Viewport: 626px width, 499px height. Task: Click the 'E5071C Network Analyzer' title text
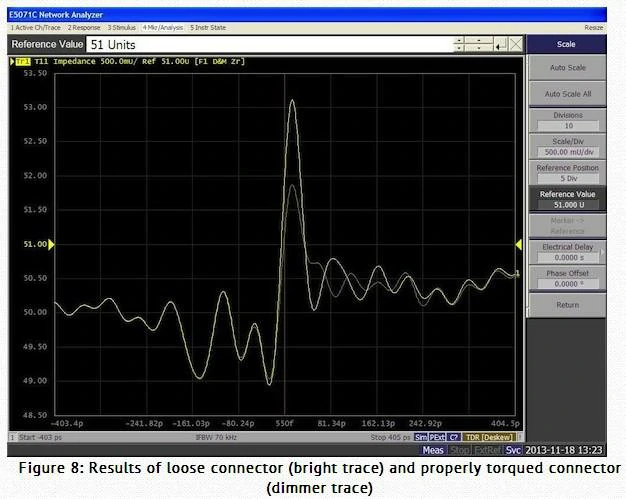(x=55, y=15)
